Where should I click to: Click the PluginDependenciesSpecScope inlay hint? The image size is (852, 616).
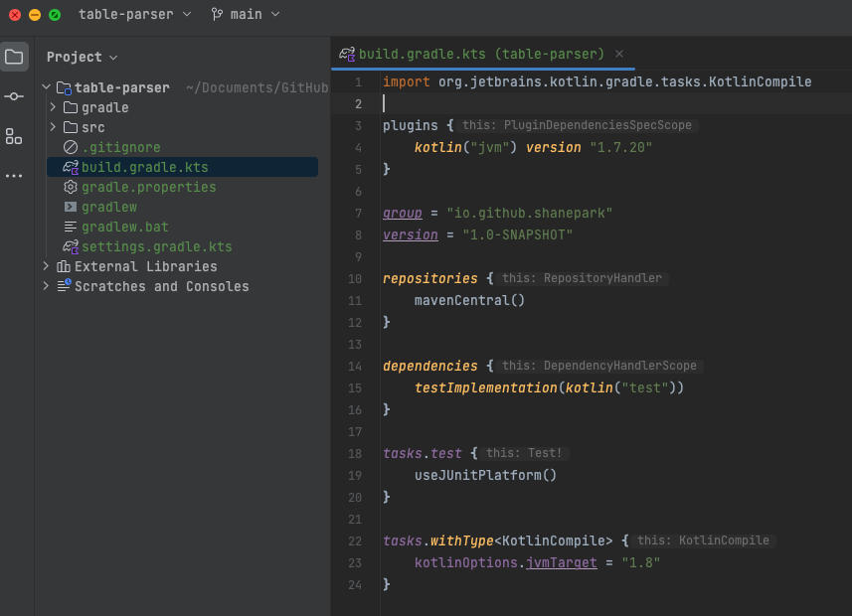click(x=577, y=125)
